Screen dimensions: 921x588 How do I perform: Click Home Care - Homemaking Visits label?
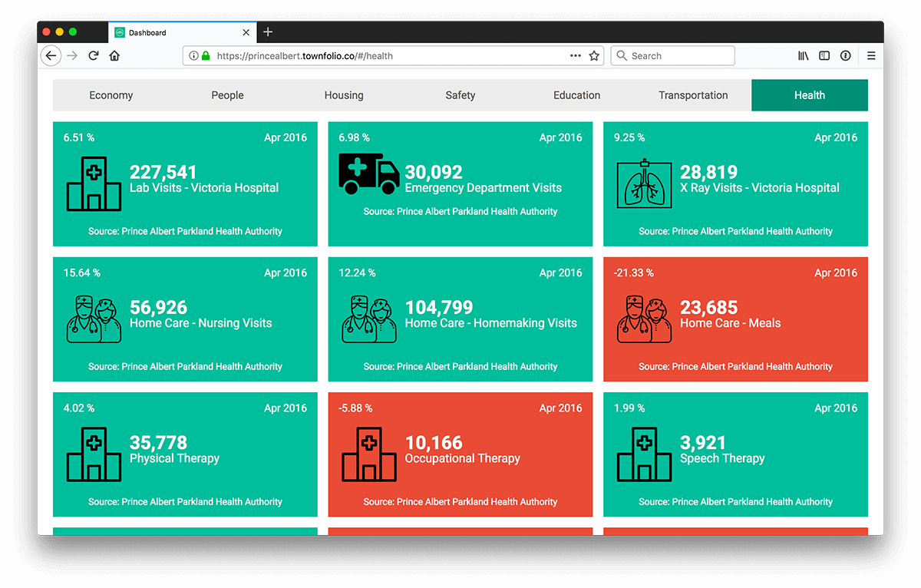491,323
